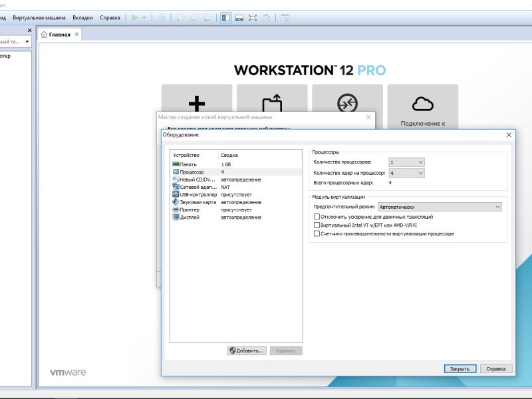Open the power options dropdown arrow beside play
Screen dimensions: 532x399
144,18
